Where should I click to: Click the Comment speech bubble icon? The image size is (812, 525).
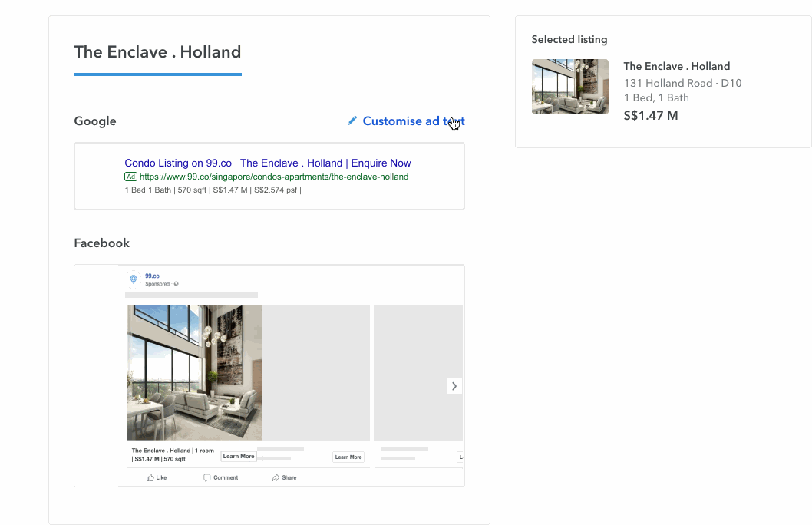point(207,477)
